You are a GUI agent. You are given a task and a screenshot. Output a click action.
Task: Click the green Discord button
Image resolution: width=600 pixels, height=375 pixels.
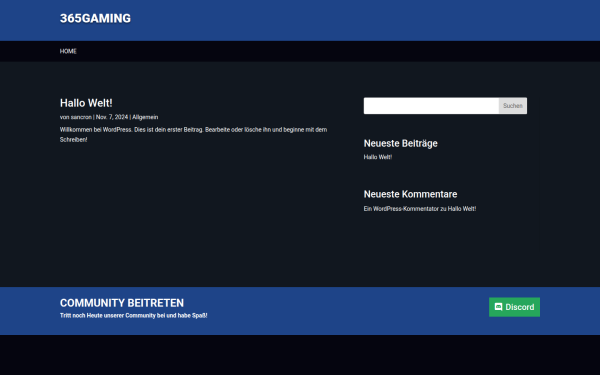click(514, 307)
